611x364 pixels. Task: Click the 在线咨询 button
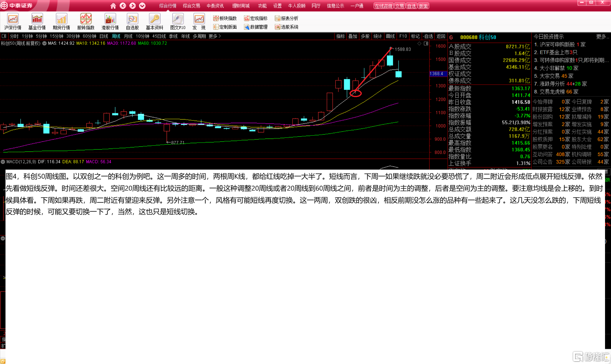(x=383, y=6)
